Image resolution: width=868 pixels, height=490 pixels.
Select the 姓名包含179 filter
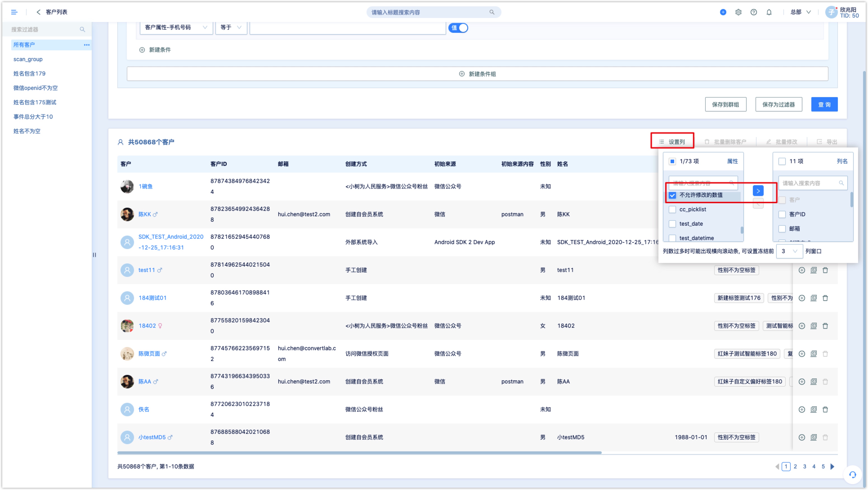[x=29, y=73]
